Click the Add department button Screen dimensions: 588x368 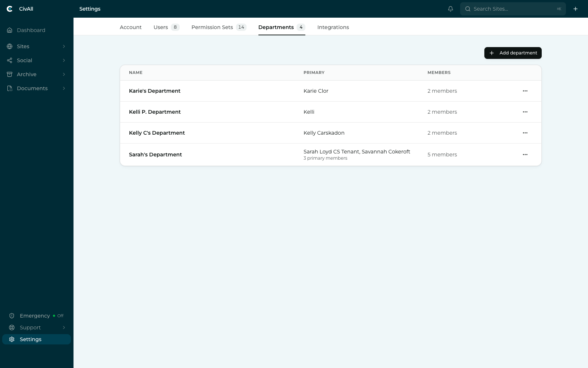click(513, 53)
